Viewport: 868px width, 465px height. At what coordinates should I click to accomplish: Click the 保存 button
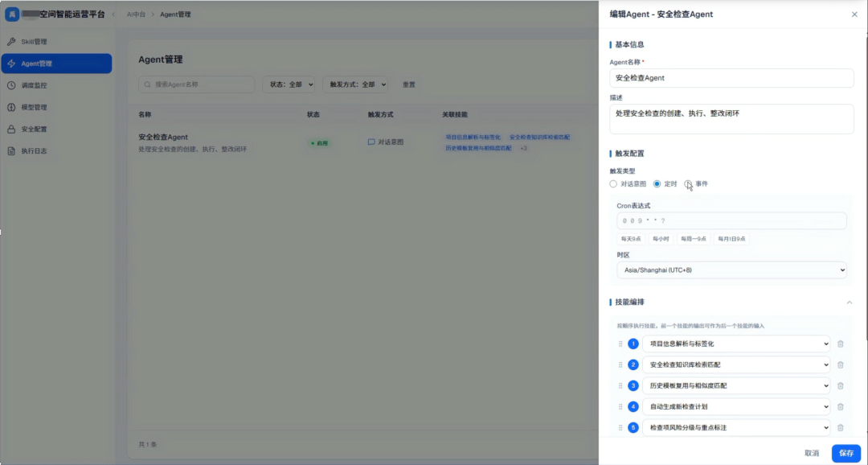845,453
